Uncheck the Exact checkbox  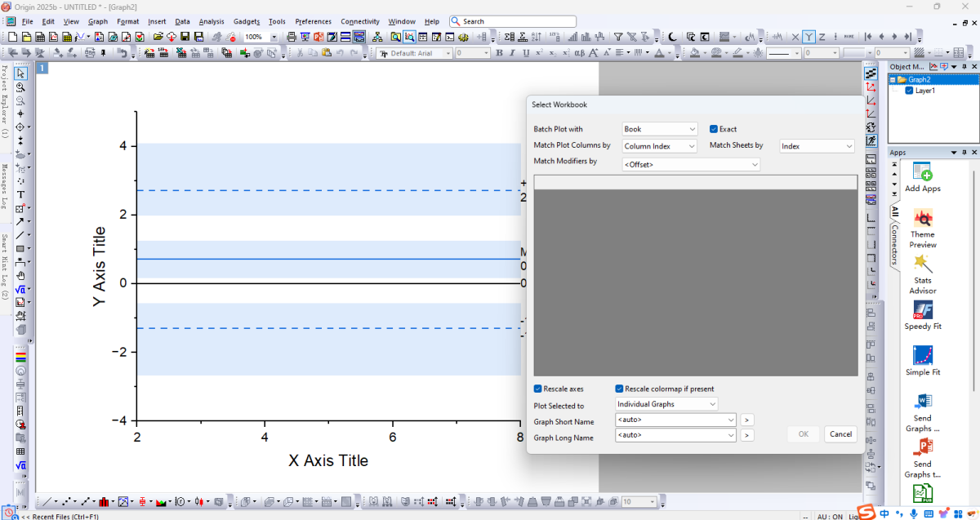pos(714,129)
